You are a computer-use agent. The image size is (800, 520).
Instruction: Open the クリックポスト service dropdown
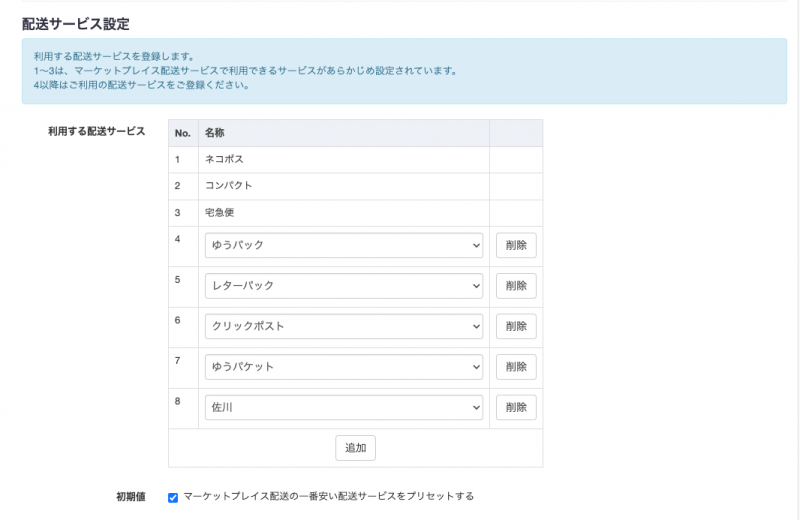[344, 327]
